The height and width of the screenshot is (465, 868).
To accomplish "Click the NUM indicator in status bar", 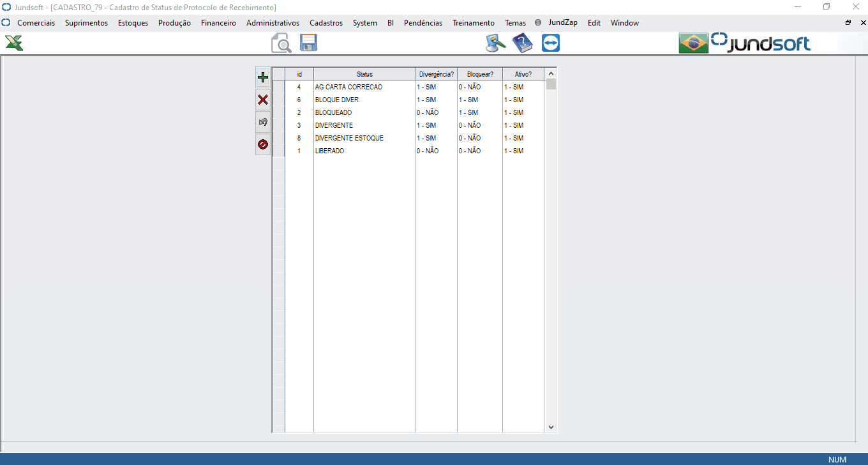I will click(837, 459).
